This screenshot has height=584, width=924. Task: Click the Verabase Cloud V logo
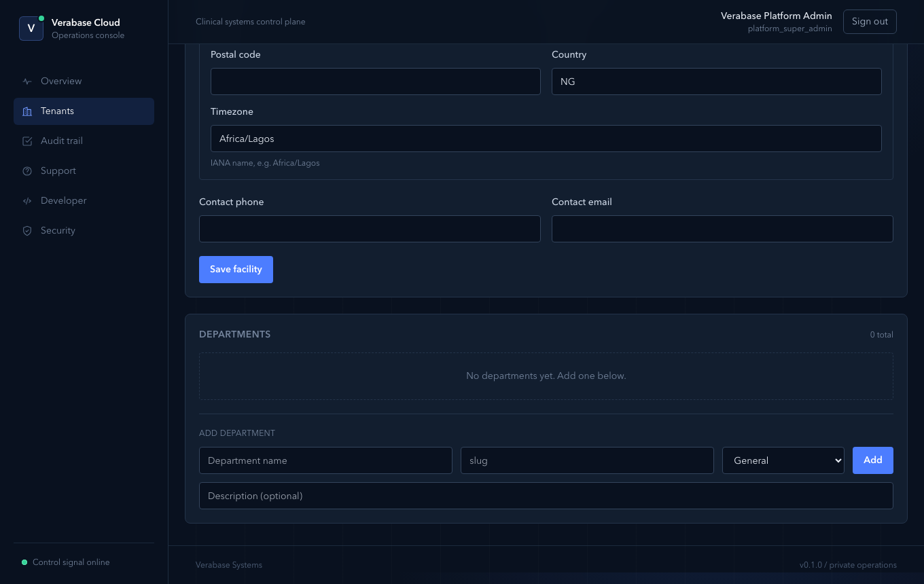(31, 29)
